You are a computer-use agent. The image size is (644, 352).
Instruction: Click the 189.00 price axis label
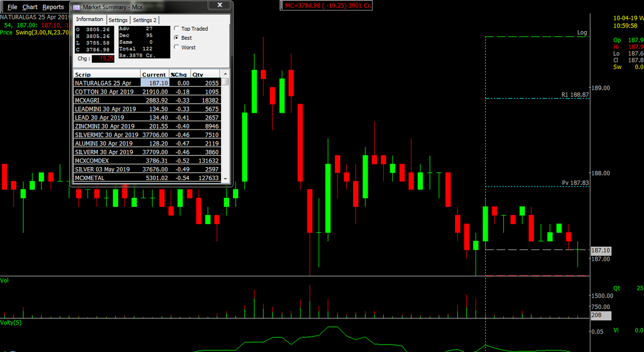click(601, 88)
